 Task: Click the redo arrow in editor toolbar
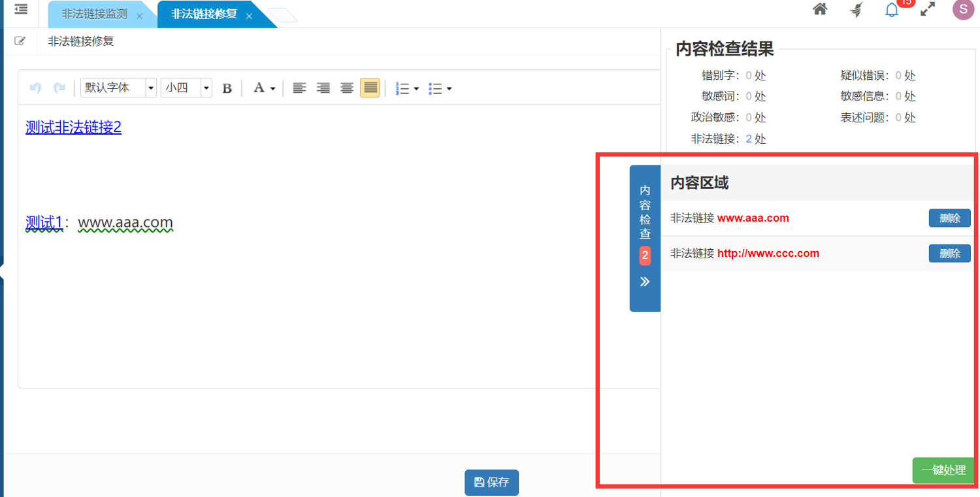[x=59, y=88]
